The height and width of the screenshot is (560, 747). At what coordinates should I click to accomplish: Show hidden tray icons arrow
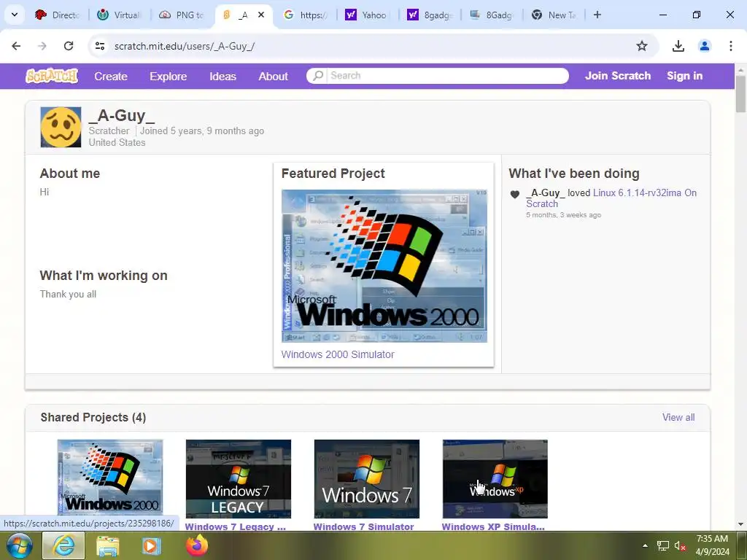[645, 545]
